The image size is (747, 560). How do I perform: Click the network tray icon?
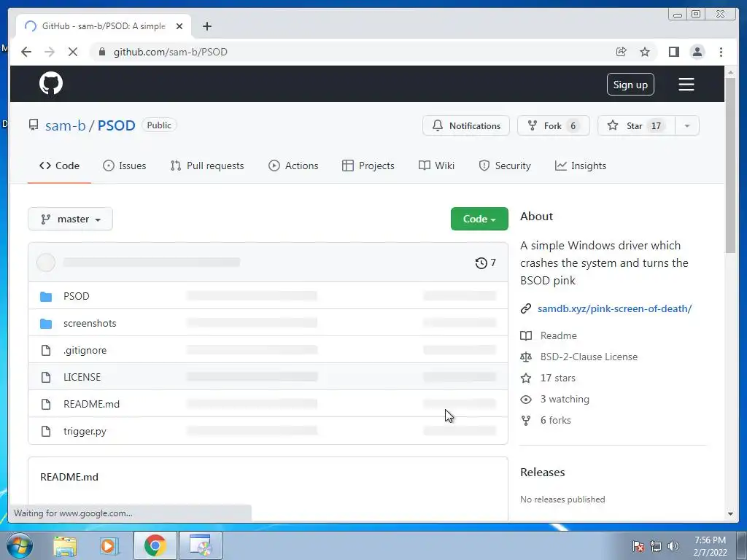[x=656, y=546]
